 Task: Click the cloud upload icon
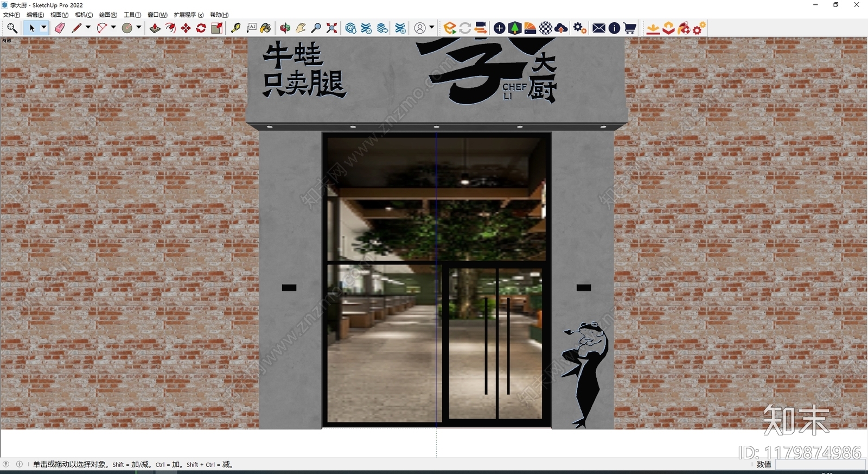tap(561, 28)
